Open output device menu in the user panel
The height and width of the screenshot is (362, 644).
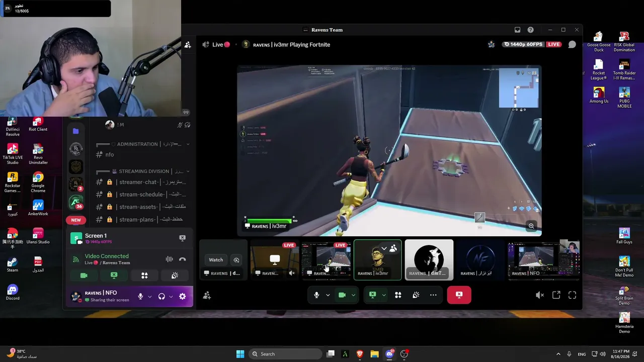(171, 297)
